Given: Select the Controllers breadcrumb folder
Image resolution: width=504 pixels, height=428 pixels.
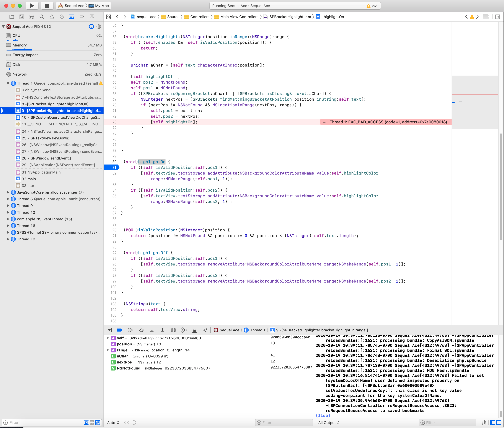Looking at the screenshot, I should point(197,17).
